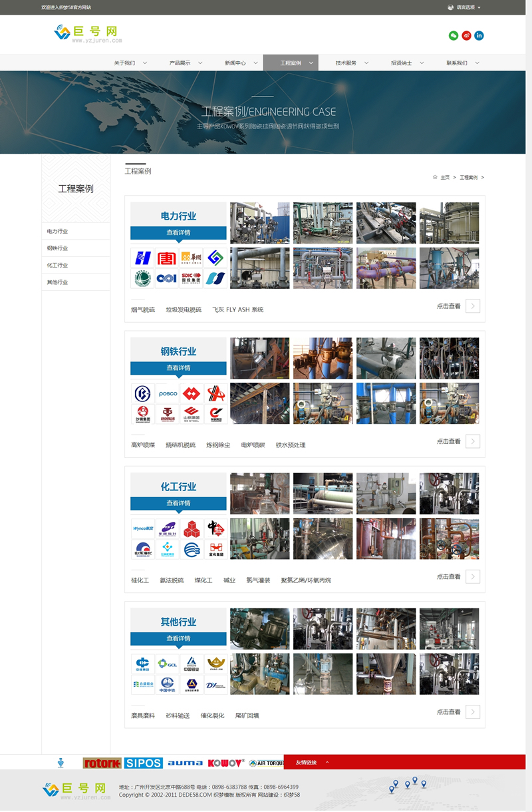Viewport: 532px width, 812px height.
Task: Click the SIPOS brand logo
Action: tap(143, 763)
